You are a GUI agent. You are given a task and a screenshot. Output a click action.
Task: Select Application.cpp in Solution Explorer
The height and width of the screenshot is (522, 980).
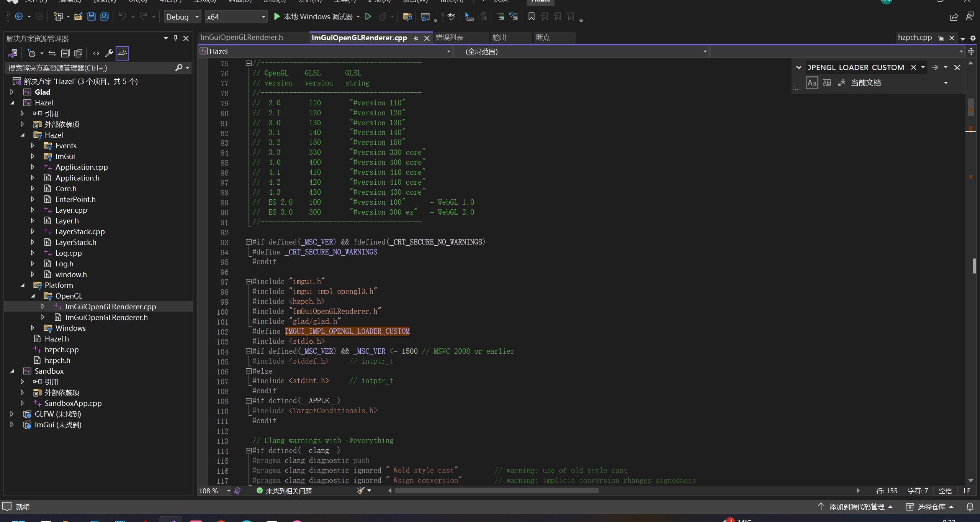[81, 167]
